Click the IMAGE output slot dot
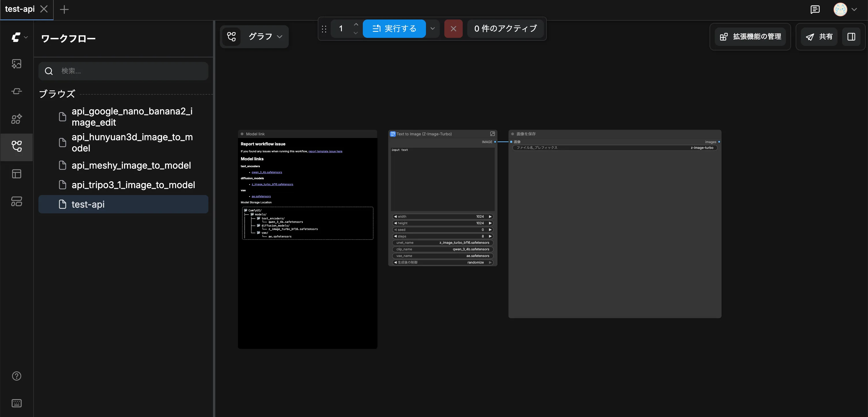Screen dimensions: 868x417 coord(495,142)
